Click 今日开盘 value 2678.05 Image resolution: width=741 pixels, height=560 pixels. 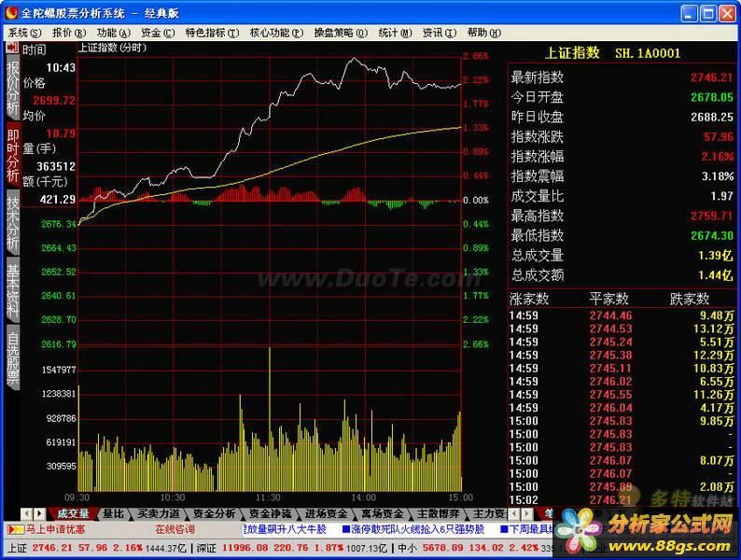click(x=711, y=97)
